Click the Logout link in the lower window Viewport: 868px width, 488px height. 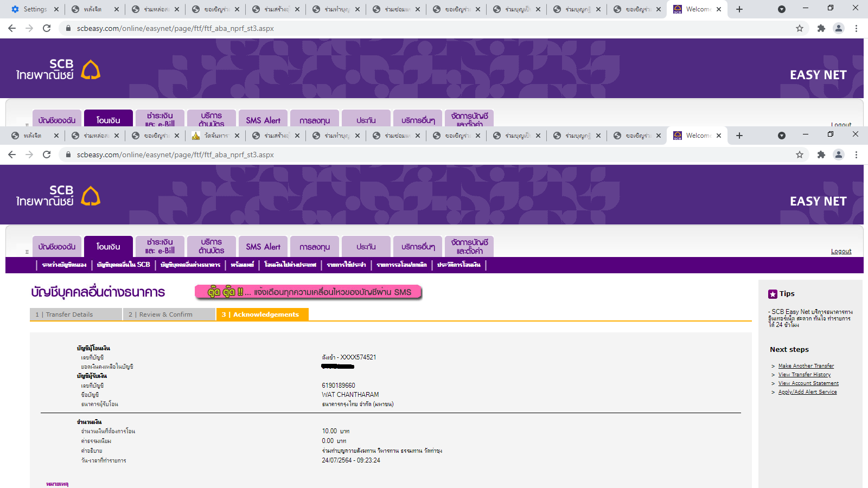[841, 251]
